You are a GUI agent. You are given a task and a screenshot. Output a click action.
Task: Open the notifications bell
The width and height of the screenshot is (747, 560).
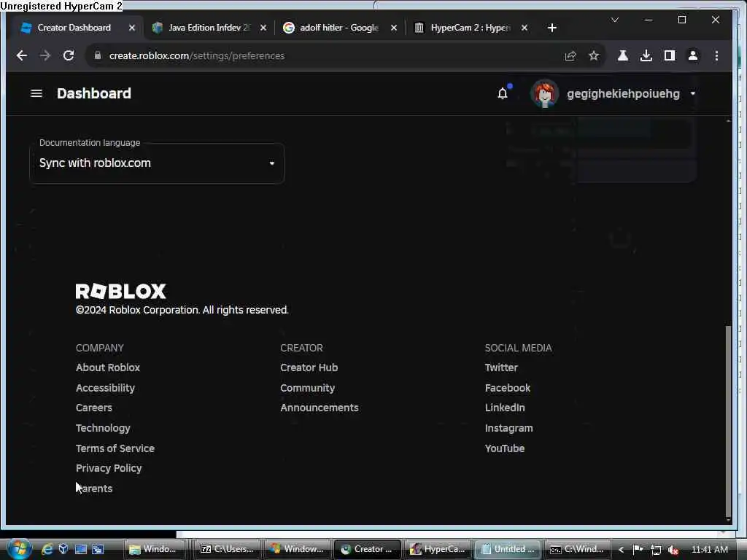point(503,93)
